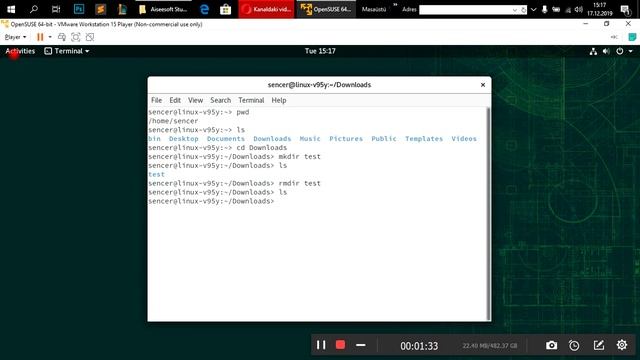Viewport: 640px width, 360px height.
Task: Open the Windows clock showing 15:17
Action: coord(600,9)
